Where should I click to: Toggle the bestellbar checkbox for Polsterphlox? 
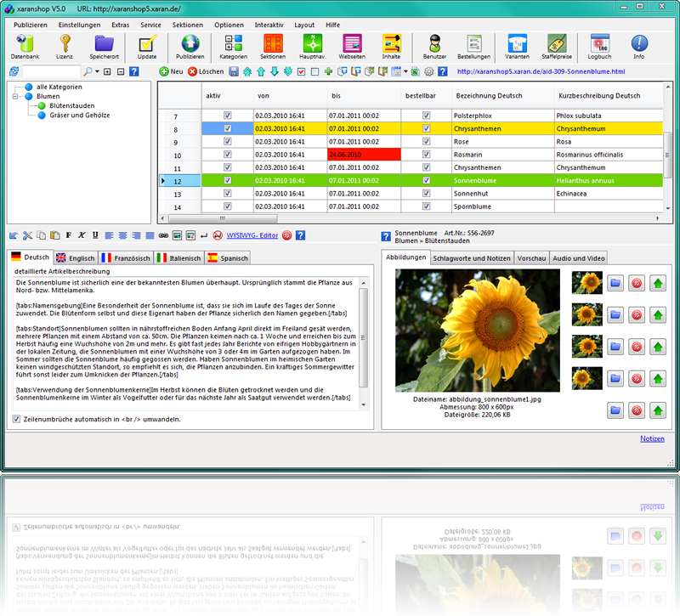427,116
